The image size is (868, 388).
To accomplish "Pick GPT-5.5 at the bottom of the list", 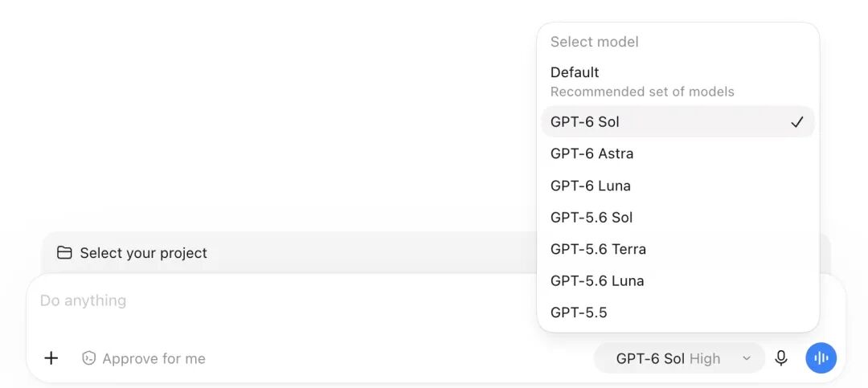I will [x=678, y=312].
